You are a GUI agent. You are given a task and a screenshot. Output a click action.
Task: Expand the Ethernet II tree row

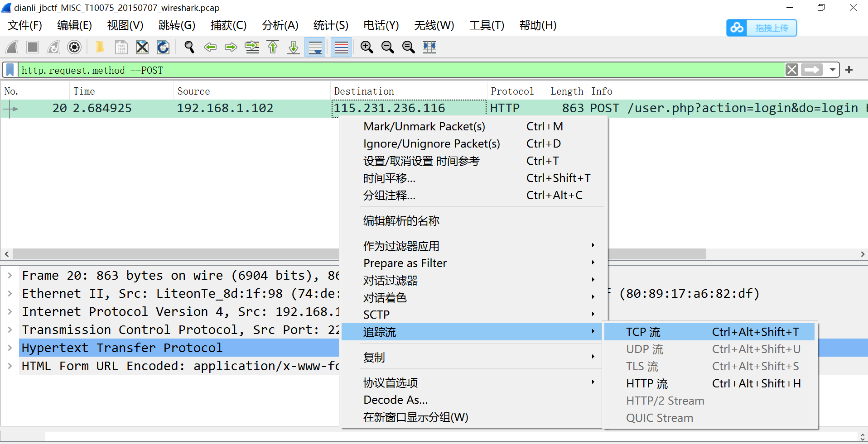10,293
